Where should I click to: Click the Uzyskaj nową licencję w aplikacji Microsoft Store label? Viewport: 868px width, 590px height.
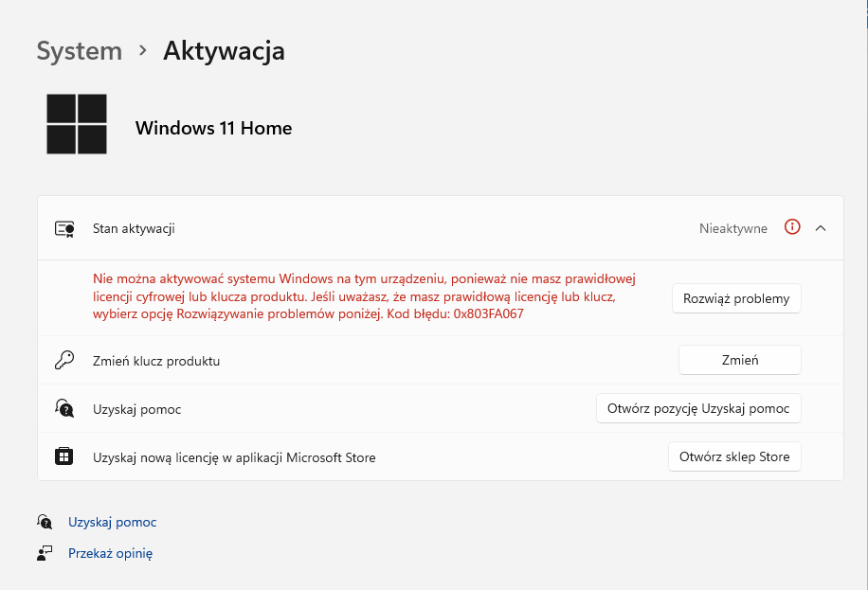234,457
